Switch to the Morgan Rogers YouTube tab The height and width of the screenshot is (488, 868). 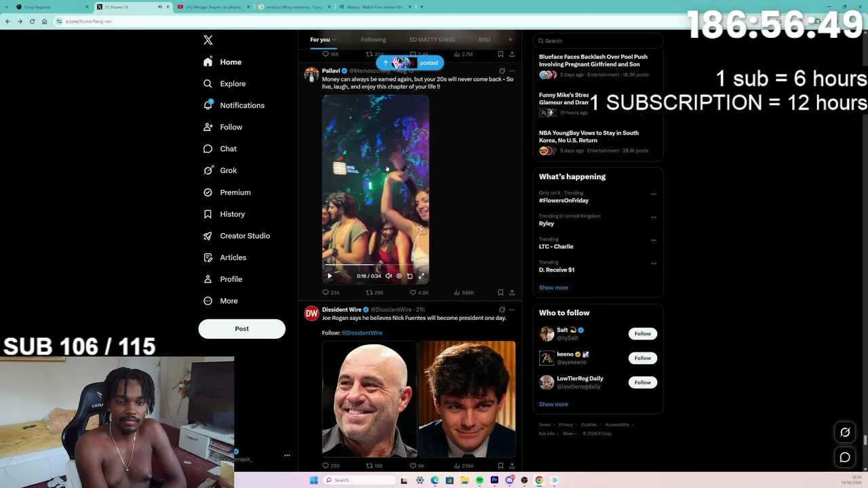point(214,7)
